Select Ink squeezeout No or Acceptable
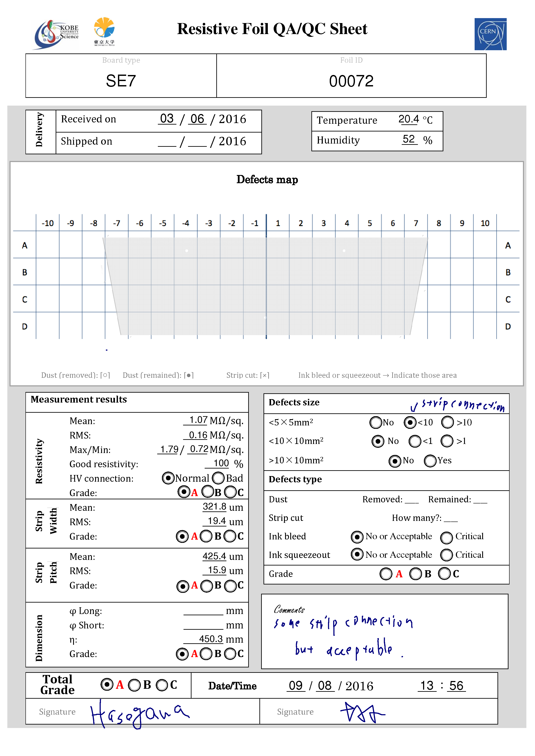This screenshot has height=756, width=535. click(x=357, y=554)
